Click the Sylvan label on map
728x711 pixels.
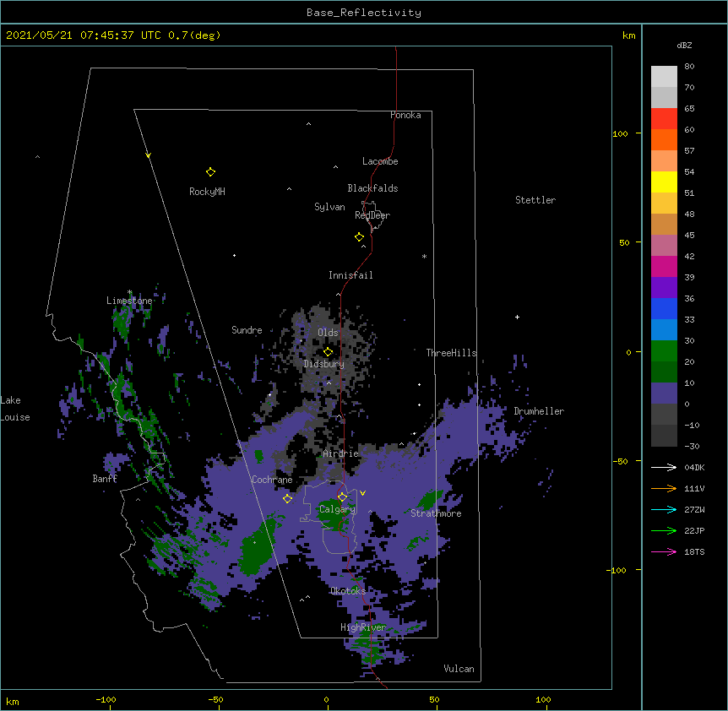(x=329, y=207)
